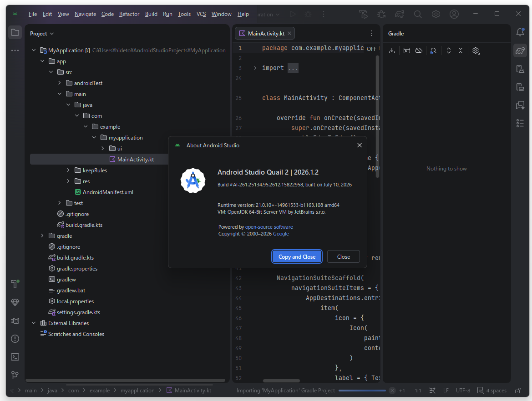
Task: Open Search Everywhere magnifier icon
Action: point(418,14)
